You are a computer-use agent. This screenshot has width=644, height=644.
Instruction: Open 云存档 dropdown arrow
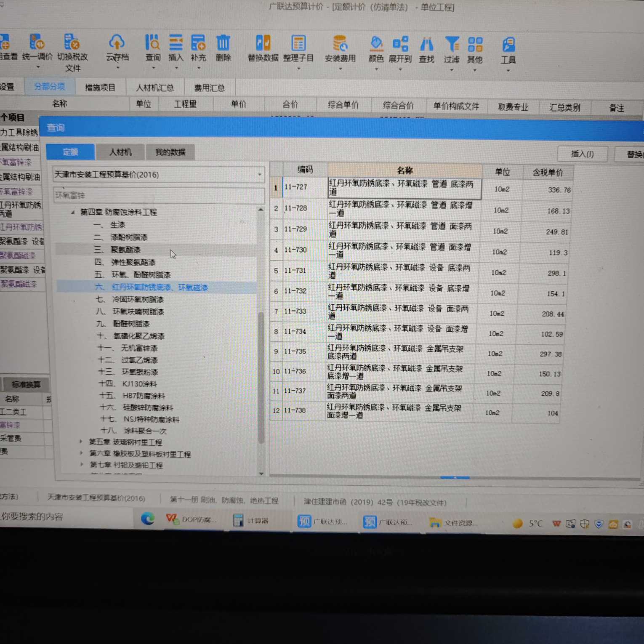click(118, 68)
